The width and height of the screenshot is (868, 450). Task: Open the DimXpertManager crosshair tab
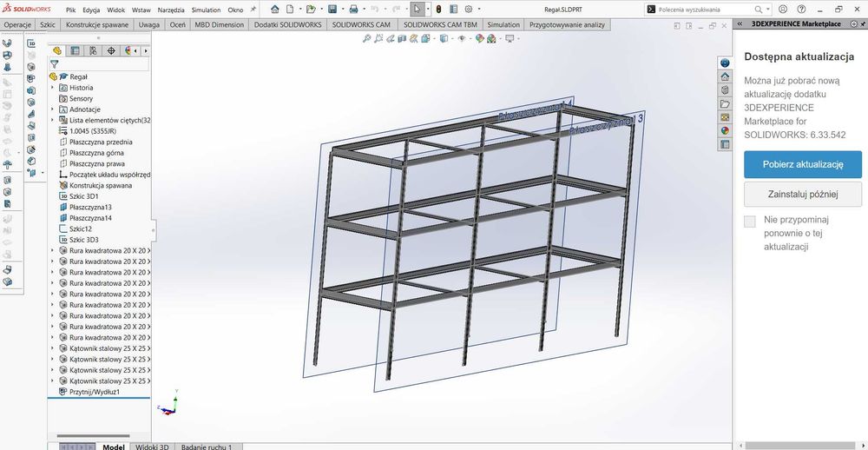coord(111,50)
